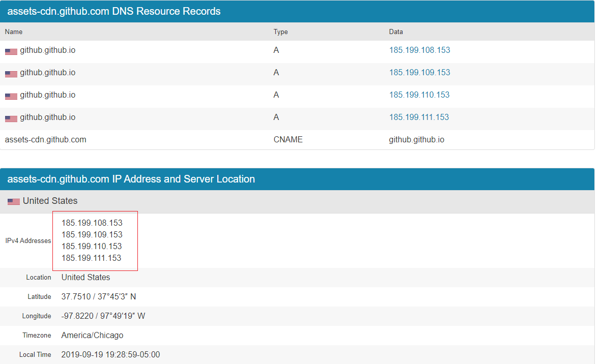This screenshot has height=364, width=602.
Task: Select 185.199.109.153 in IPv4 Addresses list
Action: pos(92,235)
